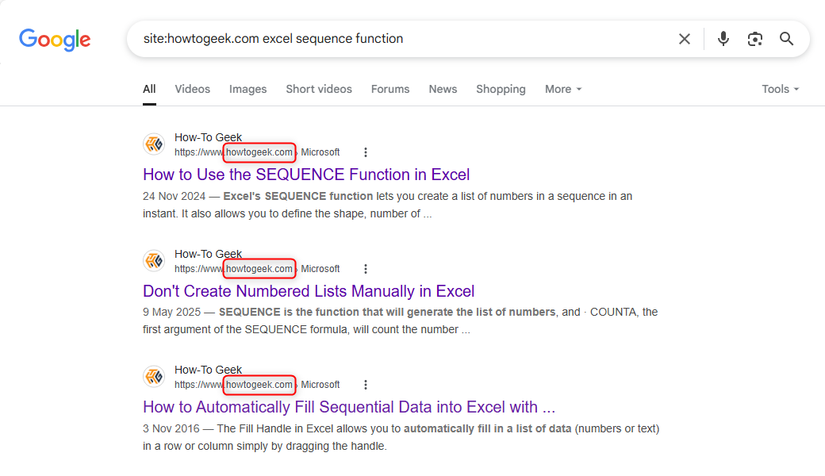Screen dimensions: 825x476
Task: Switch to the News tab
Action: pos(442,89)
